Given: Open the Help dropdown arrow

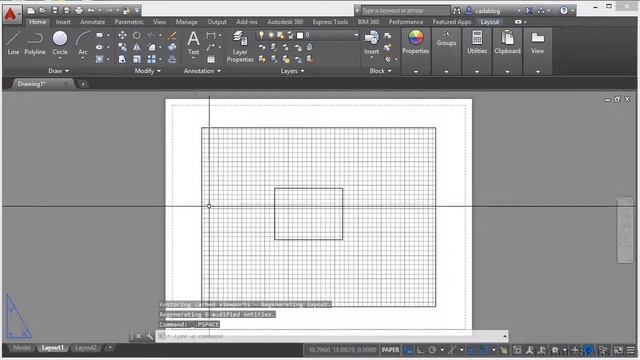Looking at the screenshot, I should (573, 11).
